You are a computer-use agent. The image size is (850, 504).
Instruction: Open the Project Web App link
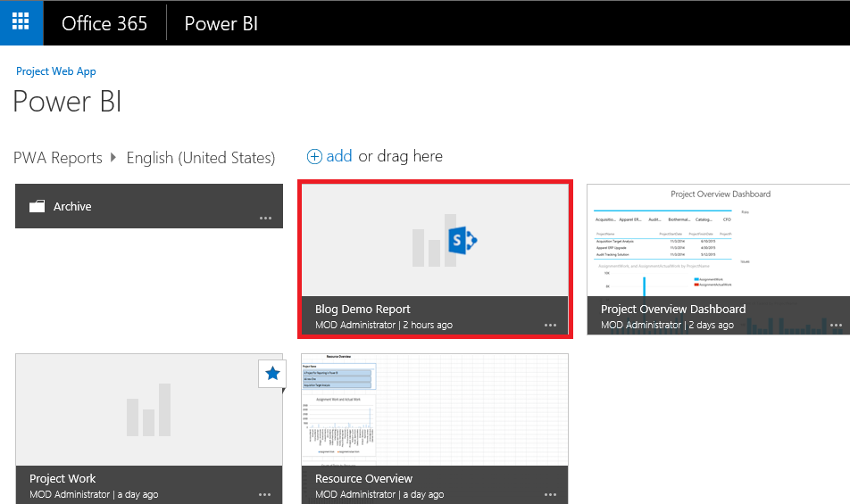click(x=56, y=71)
